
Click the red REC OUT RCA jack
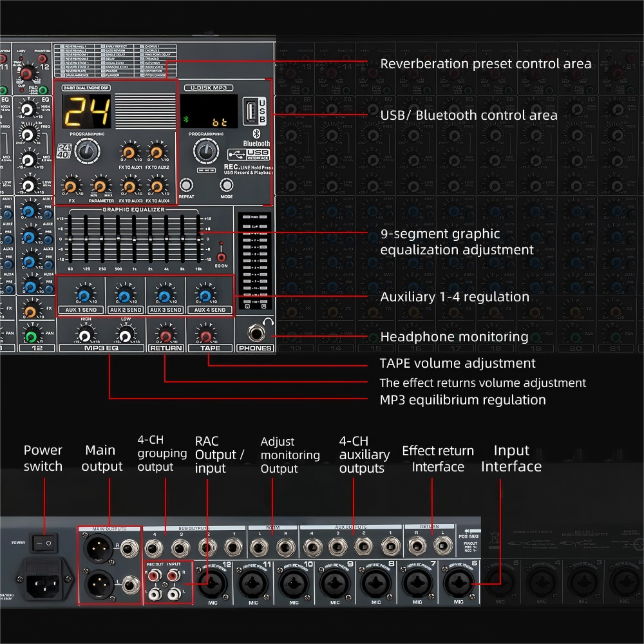(155, 575)
